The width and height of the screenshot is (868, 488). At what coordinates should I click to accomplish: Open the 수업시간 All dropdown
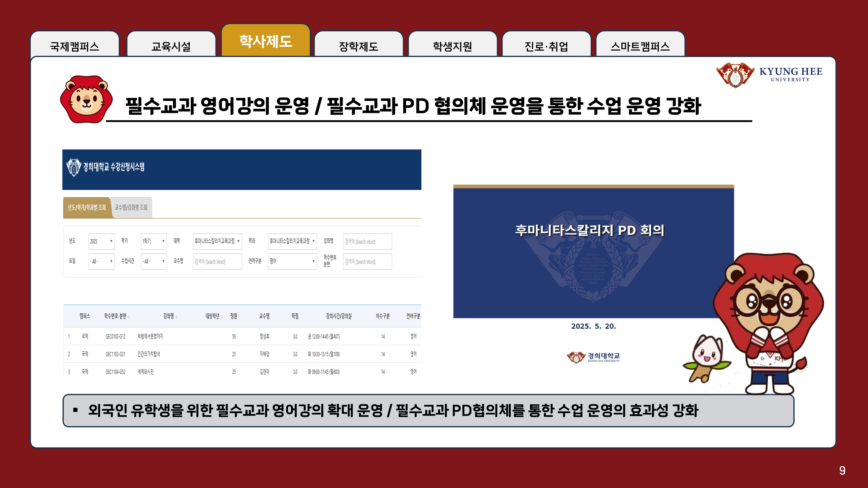coord(154,261)
